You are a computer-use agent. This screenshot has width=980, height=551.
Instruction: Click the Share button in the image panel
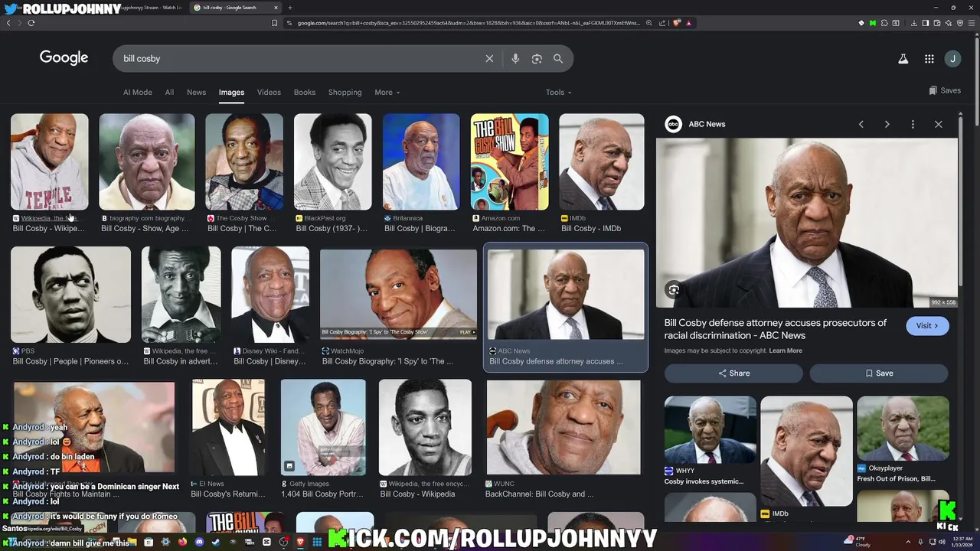tap(733, 373)
